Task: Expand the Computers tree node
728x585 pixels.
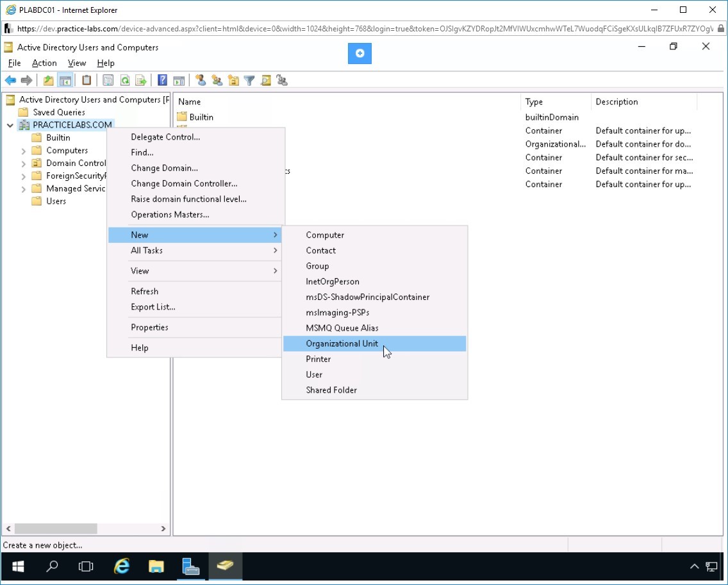Action: (x=23, y=151)
